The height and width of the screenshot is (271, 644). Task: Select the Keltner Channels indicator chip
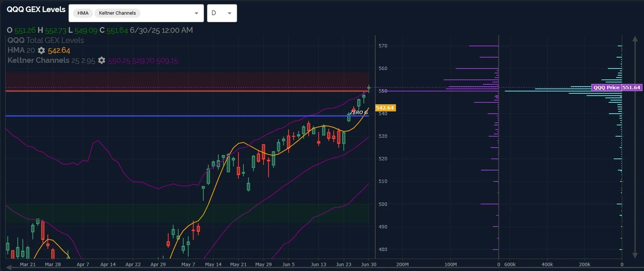pyautogui.click(x=117, y=13)
